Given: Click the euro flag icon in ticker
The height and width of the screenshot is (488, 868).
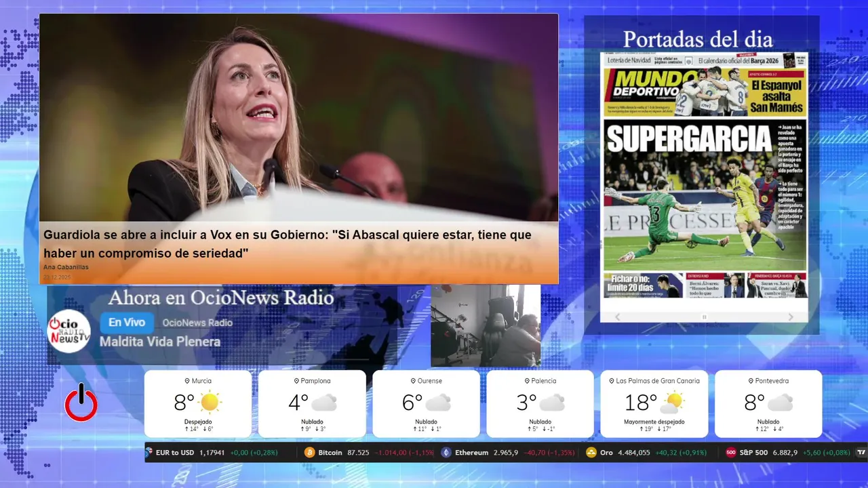Looking at the screenshot, I should point(150,452).
